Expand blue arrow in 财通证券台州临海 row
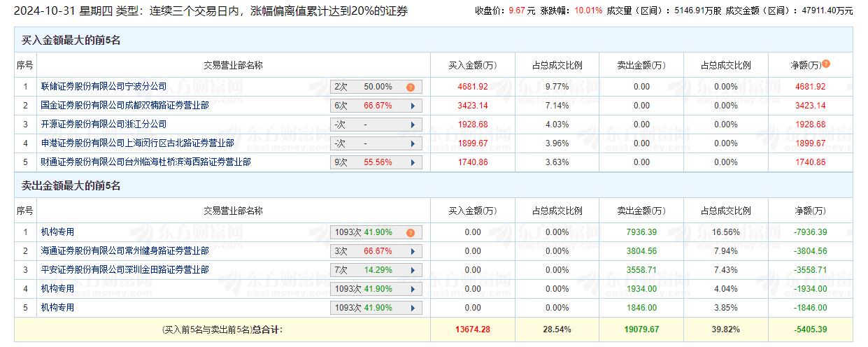 click(413, 163)
